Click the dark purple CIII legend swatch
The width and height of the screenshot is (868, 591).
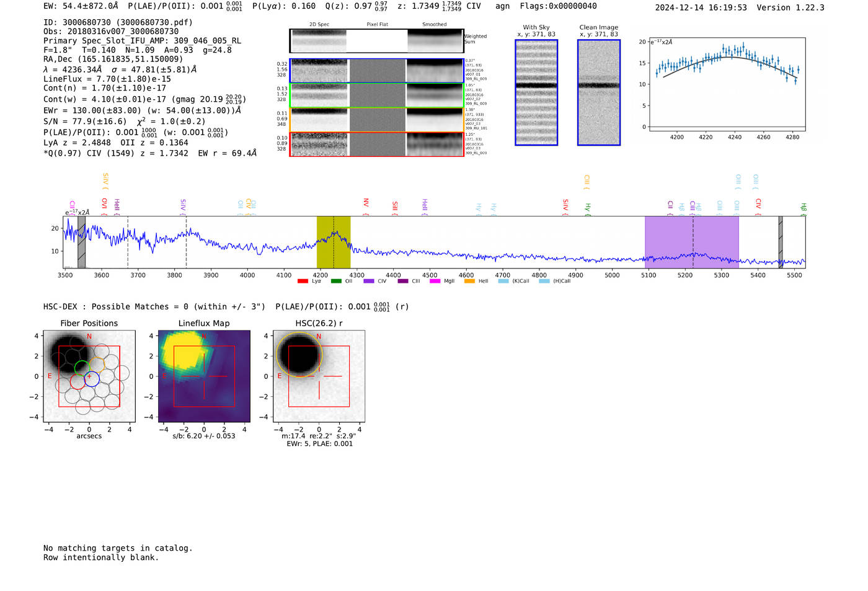tap(403, 281)
